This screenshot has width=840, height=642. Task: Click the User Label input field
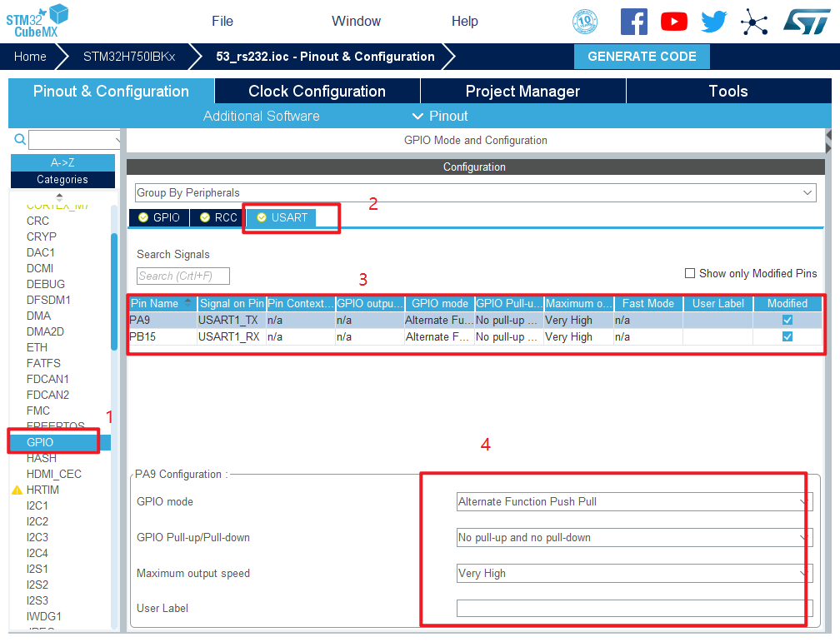click(x=633, y=609)
